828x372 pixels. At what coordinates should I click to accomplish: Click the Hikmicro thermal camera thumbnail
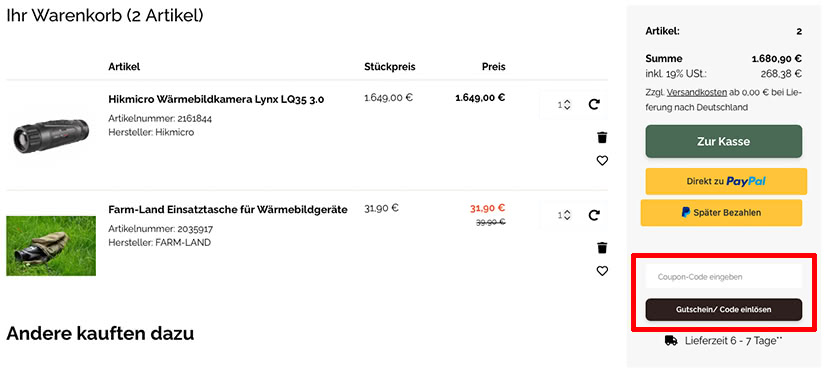(x=51, y=136)
